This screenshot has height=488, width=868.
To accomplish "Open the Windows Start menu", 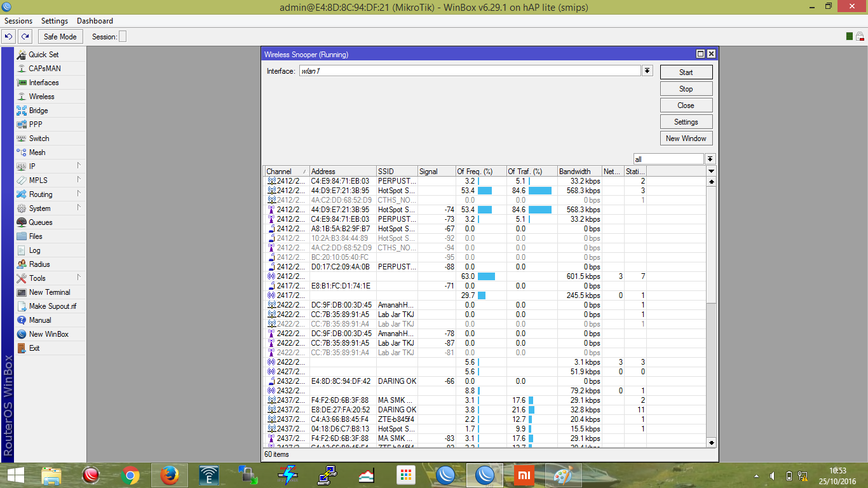I will tap(15, 475).
